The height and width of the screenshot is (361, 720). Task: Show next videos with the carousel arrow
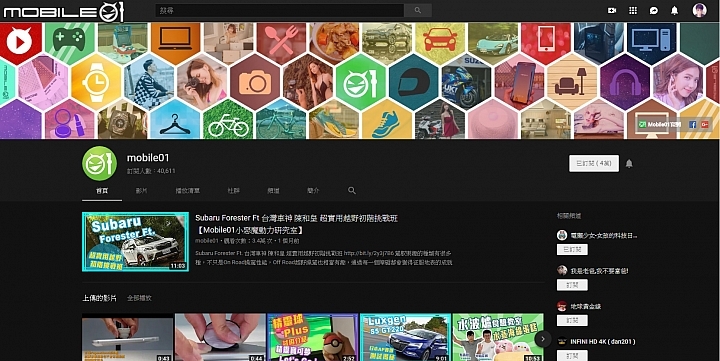pos(543,339)
